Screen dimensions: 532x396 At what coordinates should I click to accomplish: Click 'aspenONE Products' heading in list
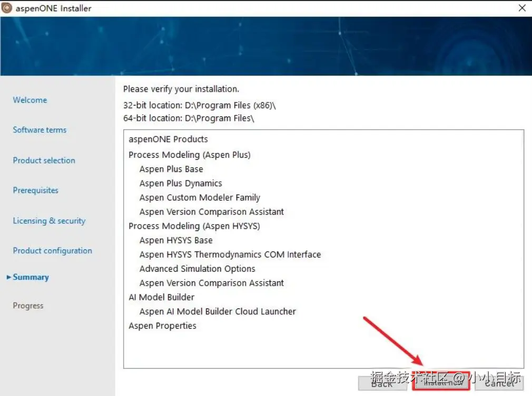[168, 139]
